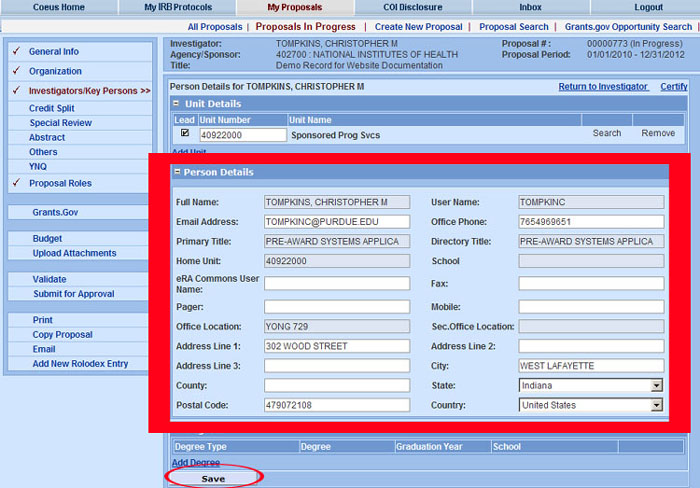Click the Add Degree link

click(196, 463)
